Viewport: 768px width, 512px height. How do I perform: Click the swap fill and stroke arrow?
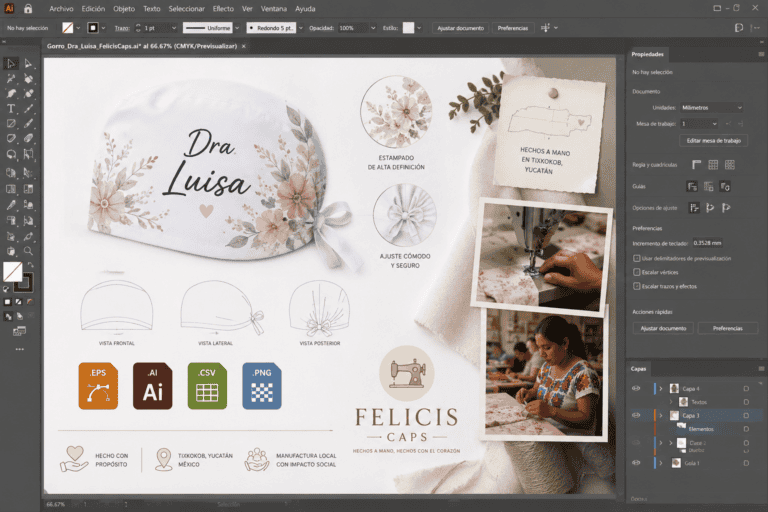tap(30, 265)
